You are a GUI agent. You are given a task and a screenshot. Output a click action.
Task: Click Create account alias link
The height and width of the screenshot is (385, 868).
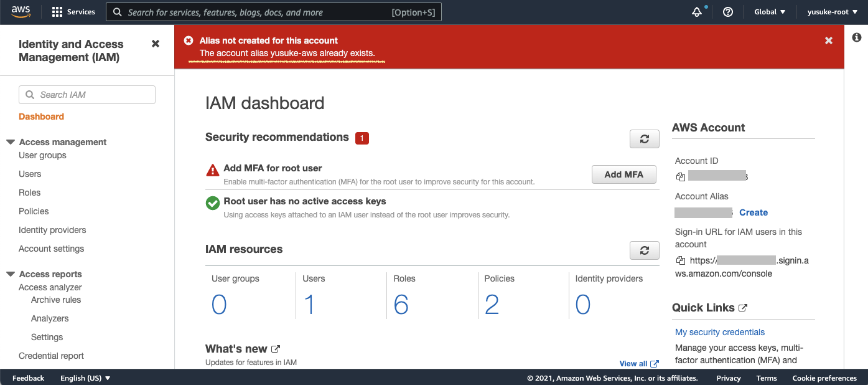pos(754,212)
